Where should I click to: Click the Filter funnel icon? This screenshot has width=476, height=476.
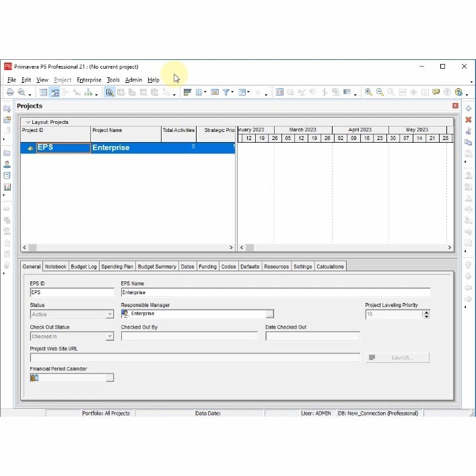(x=226, y=92)
